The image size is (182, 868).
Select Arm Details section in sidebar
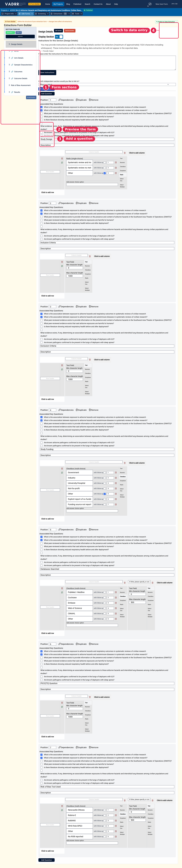pos(19,58)
